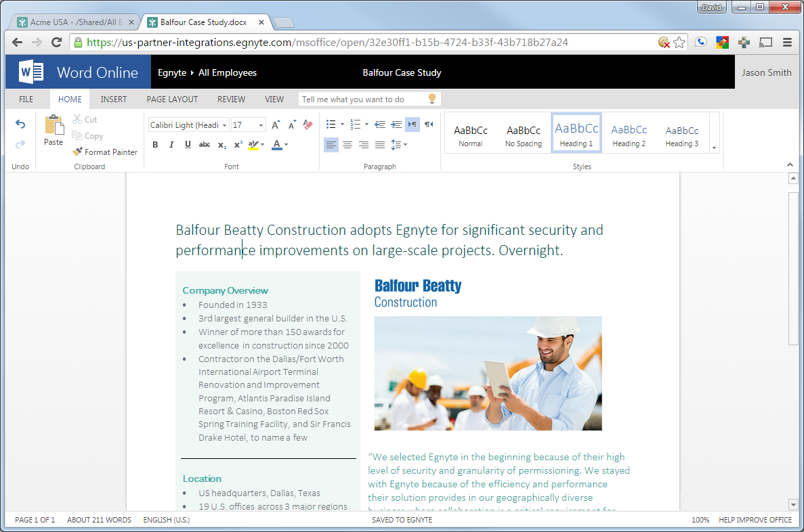Viewport: 804px width, 532px height.
Task: Switch to the Acme USA browser tab
Action: tap(76, 22)
